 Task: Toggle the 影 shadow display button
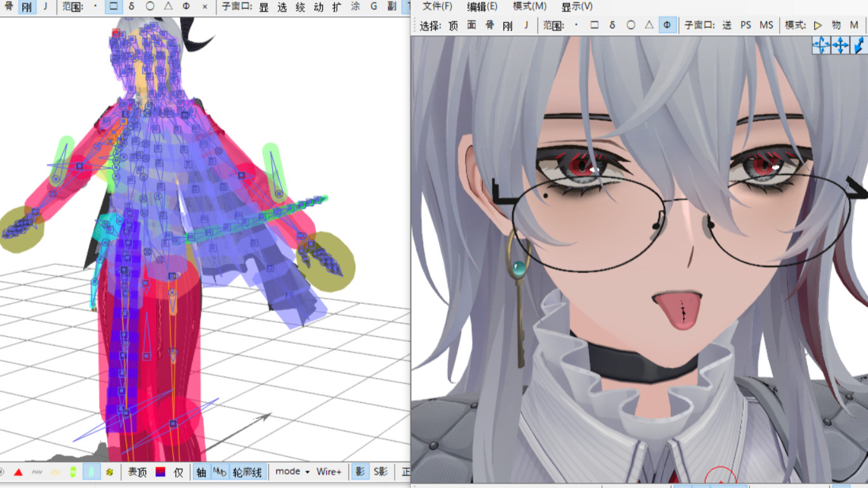click(360, 472)
